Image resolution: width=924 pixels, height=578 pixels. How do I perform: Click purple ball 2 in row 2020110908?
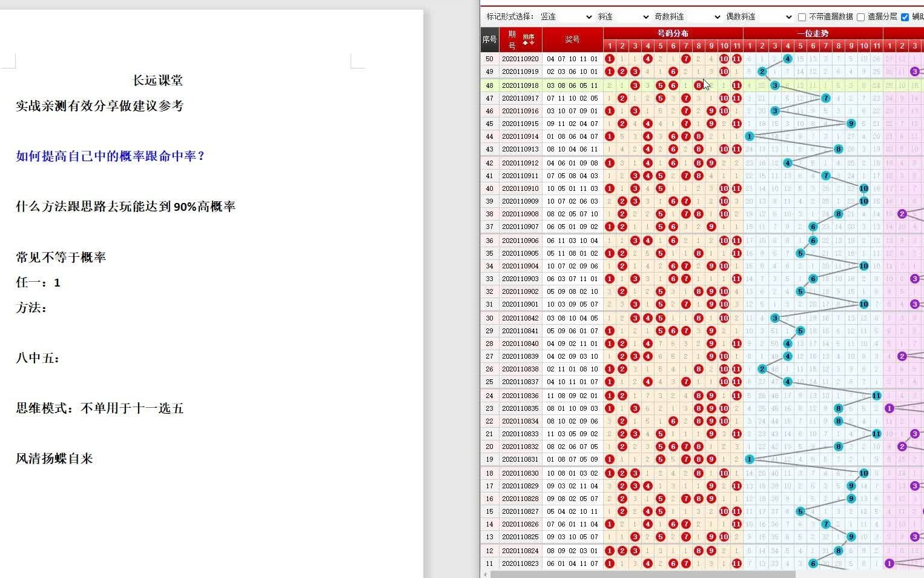(x=902, y=214)
